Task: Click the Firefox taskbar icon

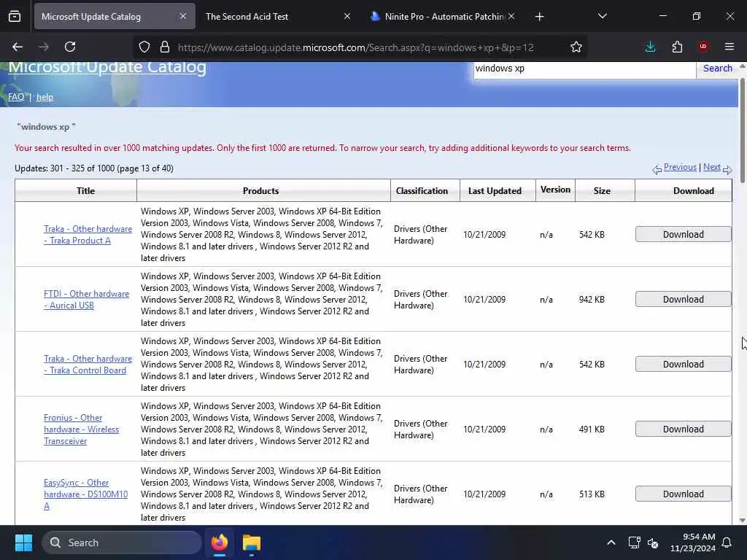Action: 220,542
